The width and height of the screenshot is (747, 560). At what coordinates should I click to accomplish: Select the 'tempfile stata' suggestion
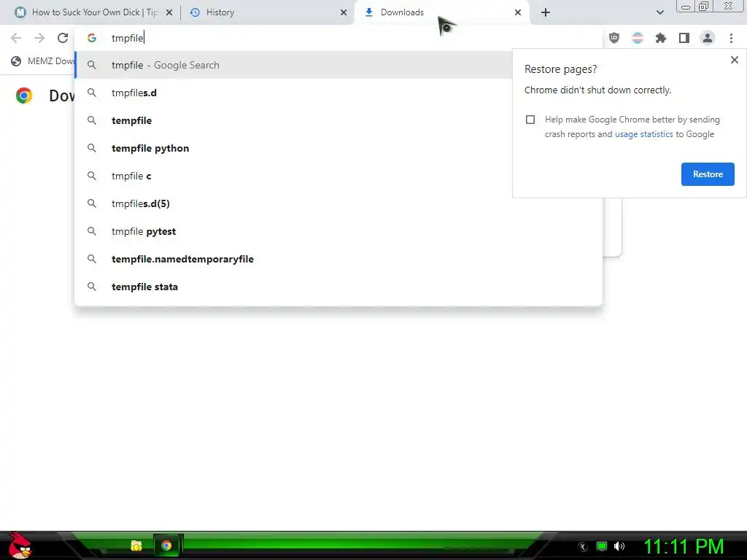tap(338, 287)
